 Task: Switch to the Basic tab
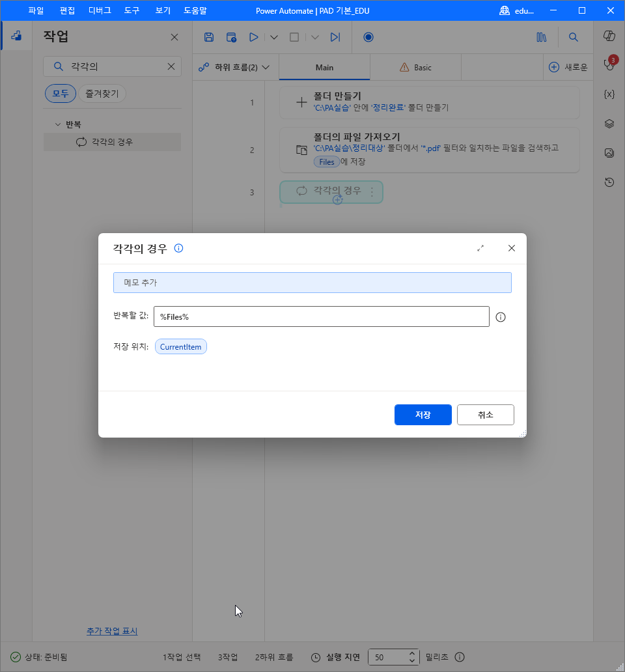click(x=415, y=67)
